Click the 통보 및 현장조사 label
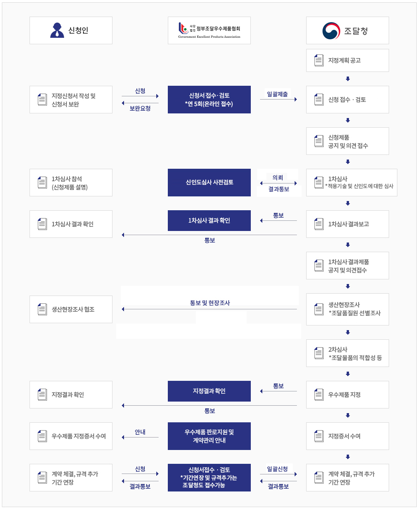This screenshot has width=420, height=509. click(210, 303)
